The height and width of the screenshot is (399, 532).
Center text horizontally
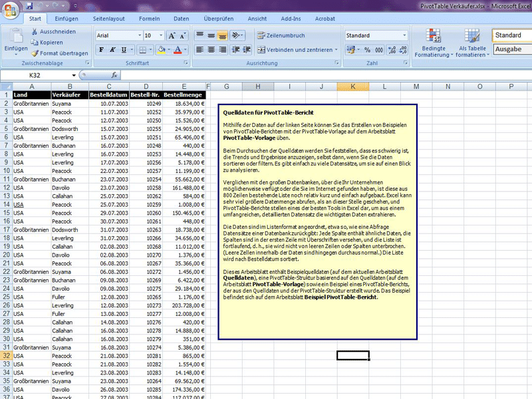211,50
